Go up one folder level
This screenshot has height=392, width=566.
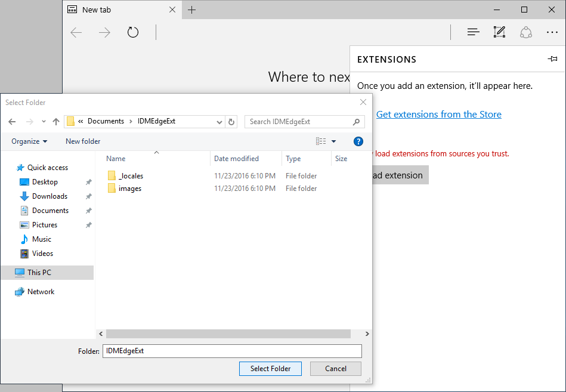tap(55, 121)
